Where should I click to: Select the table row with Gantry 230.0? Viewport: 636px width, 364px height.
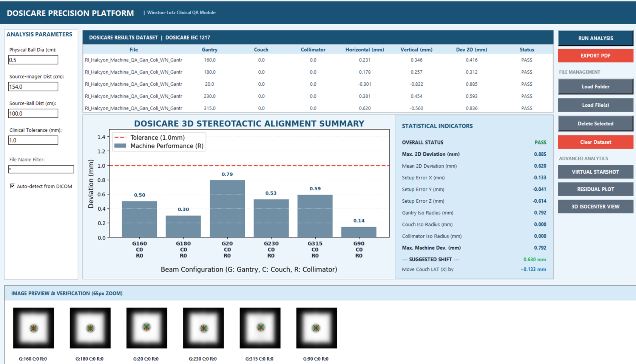tap(318, 96)
